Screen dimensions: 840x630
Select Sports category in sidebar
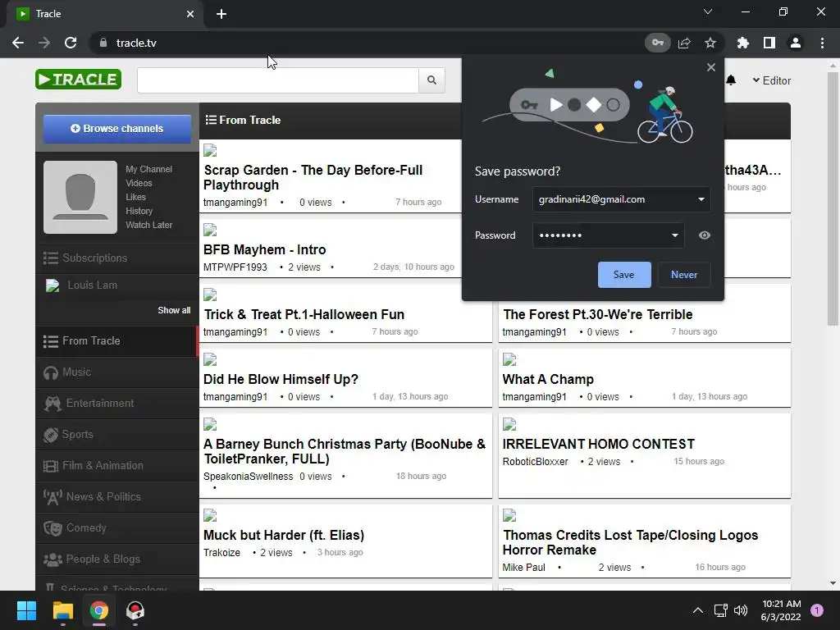point(117,434)
